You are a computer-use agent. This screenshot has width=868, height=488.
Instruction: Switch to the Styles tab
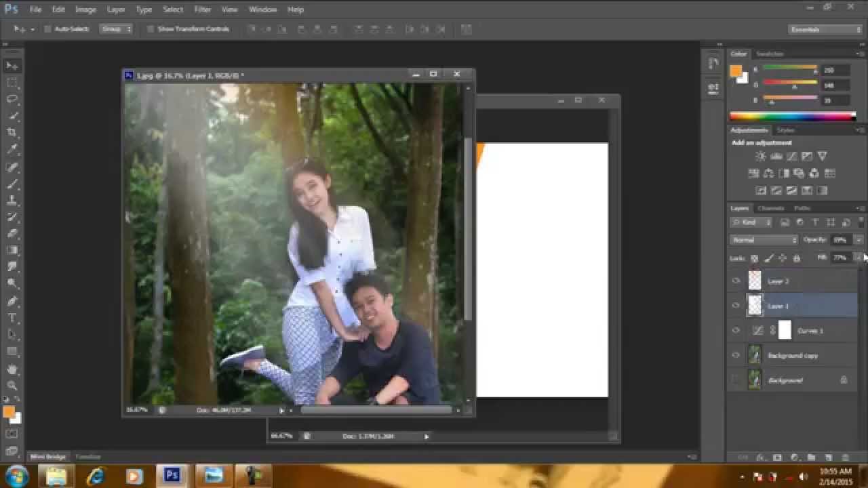click(x=785, y=129)
